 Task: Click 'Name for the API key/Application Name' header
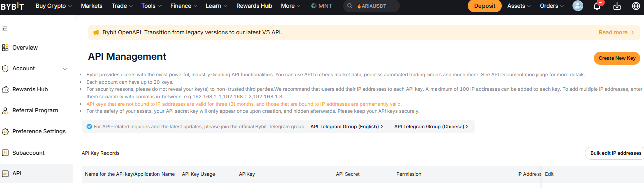click(130, 174)
